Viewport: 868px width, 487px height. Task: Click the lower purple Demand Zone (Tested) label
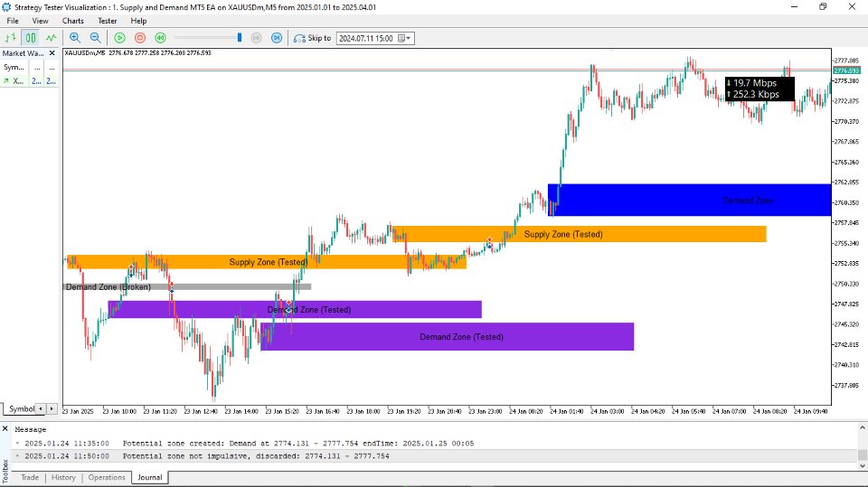point(461,336)
